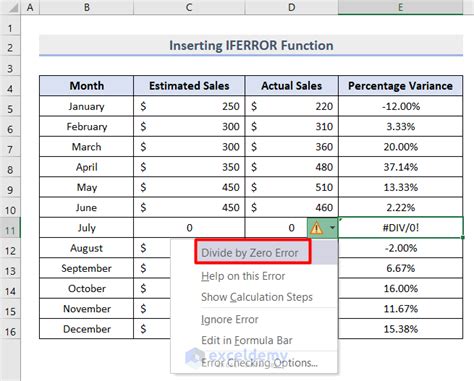Click the -12.00% variance cell
The height and width of the screenshot is (381, 474).
pyautogui.click(x=401, y=106)
